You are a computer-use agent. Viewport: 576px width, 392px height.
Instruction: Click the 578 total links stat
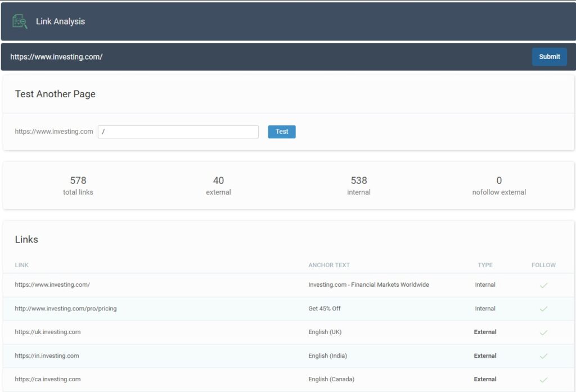(x=78, y=185)
